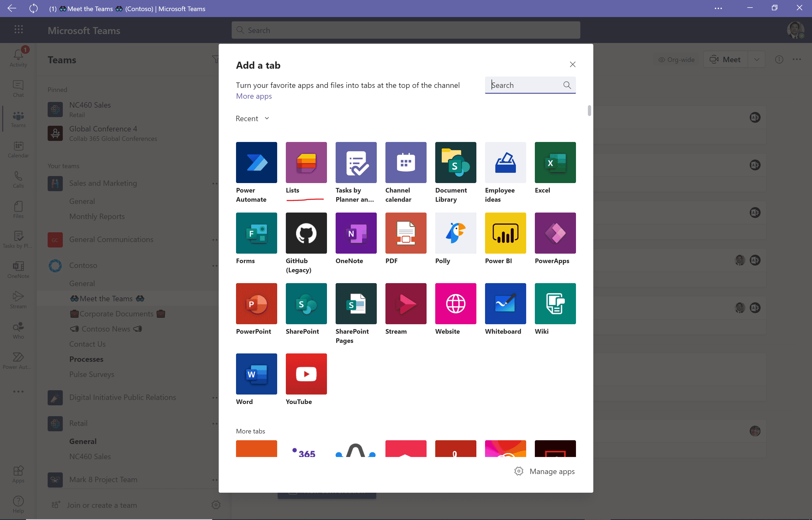This screenshot has width=812, height=520.
Task: Open more options for Retail team
Action: tap(215, 423)
